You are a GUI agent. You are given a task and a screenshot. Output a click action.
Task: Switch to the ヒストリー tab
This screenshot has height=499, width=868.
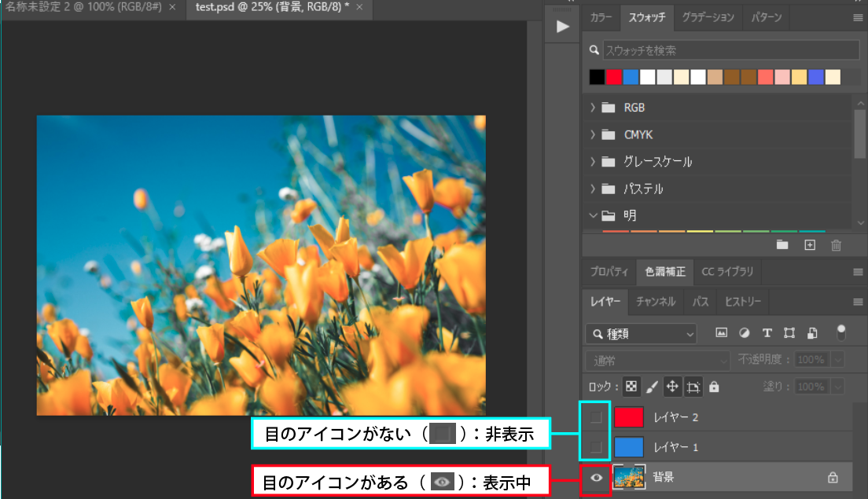pyautogui.click(x=743, y=302)
